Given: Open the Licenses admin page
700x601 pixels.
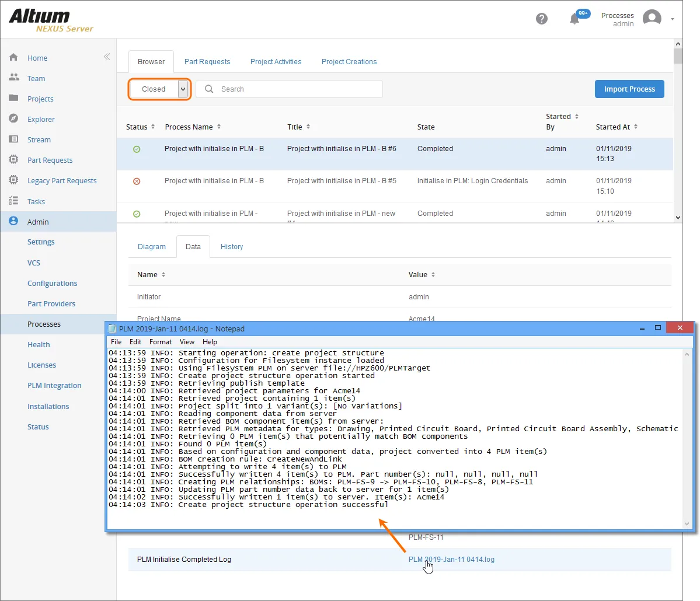Looking at the screenshot, I should (41, 365).
